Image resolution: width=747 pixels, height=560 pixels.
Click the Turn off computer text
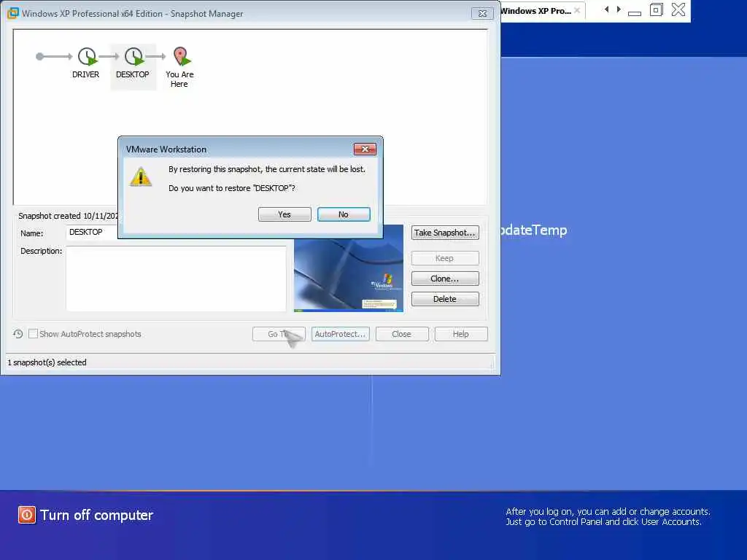point(97,516)
